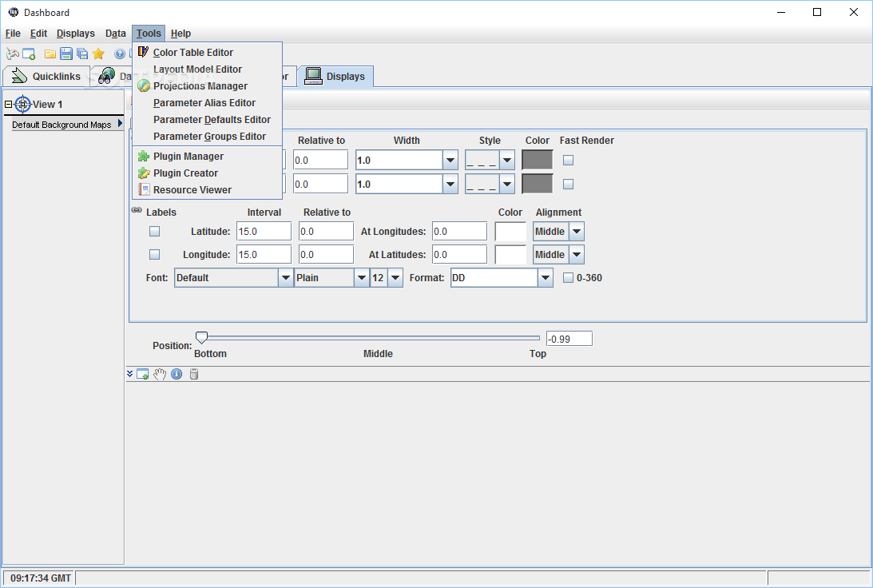
Task: Click the At Longitudes input field
Action: [x=459, y=231]
